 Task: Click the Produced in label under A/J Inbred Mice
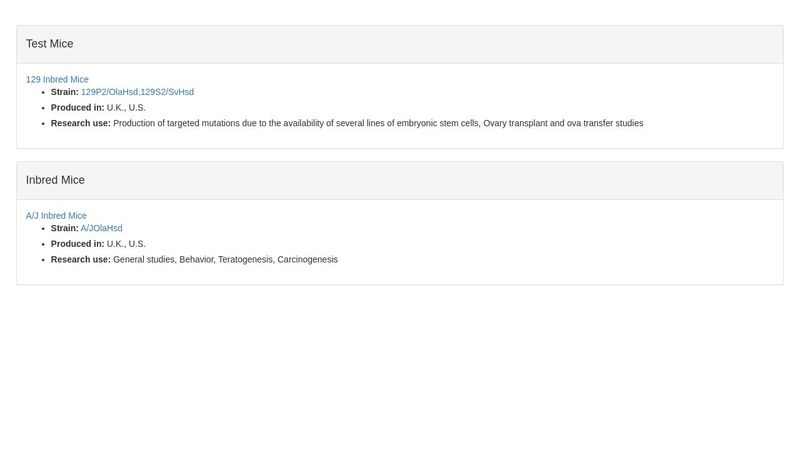(x=77, y=244)
